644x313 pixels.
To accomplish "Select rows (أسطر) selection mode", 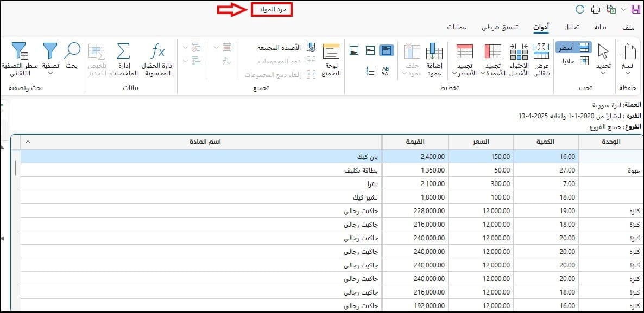I will (573, 48).
